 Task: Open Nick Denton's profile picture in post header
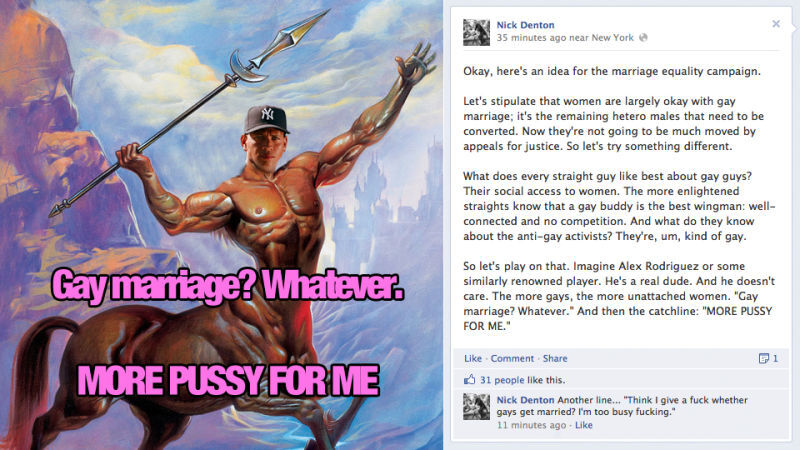(477, 33)
